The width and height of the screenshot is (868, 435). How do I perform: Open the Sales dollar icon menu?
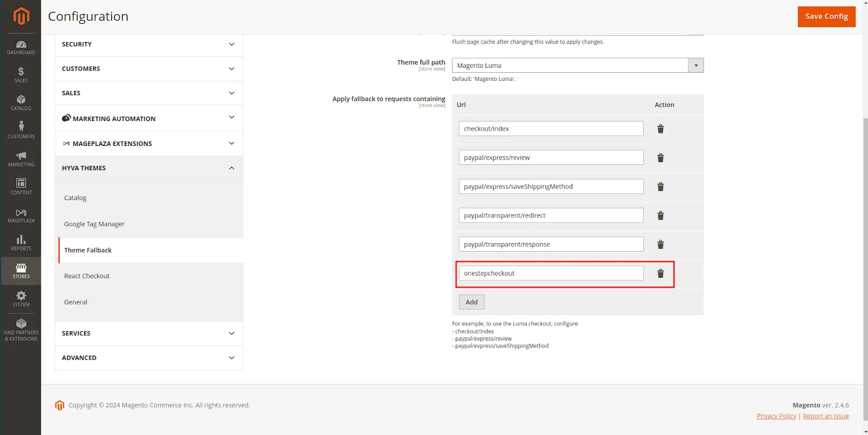pyautogui.click(x=21, y=75)
